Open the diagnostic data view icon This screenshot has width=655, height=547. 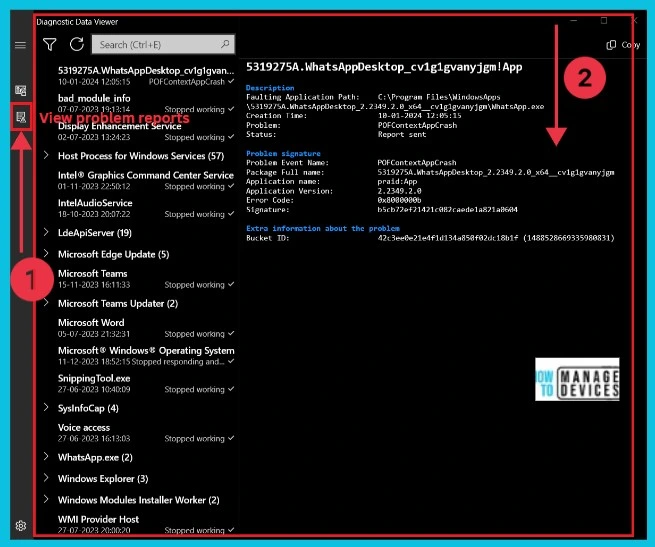pyautogui.click(x=20, y=91)
